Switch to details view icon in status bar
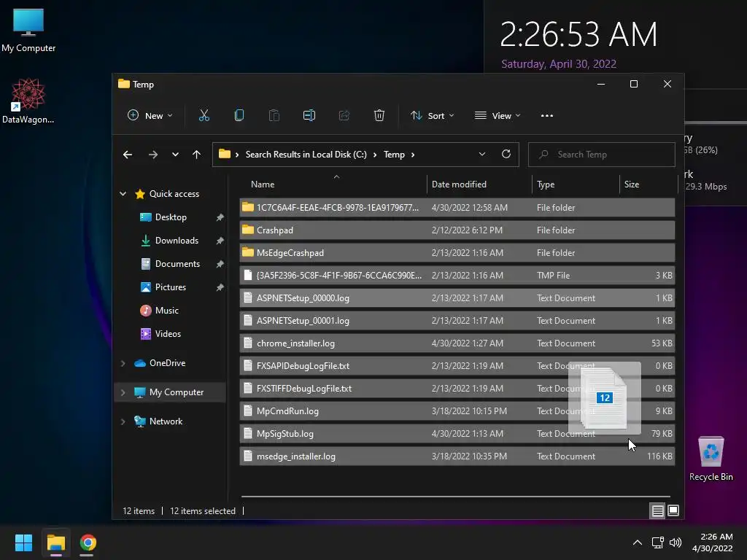Screen dimensions: 747x560 (657, 510)
